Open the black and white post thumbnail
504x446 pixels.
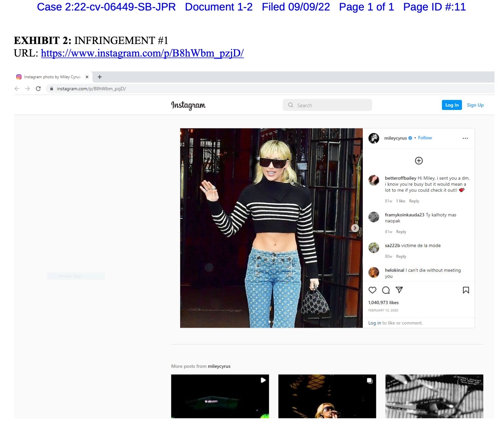coord(434,396)
